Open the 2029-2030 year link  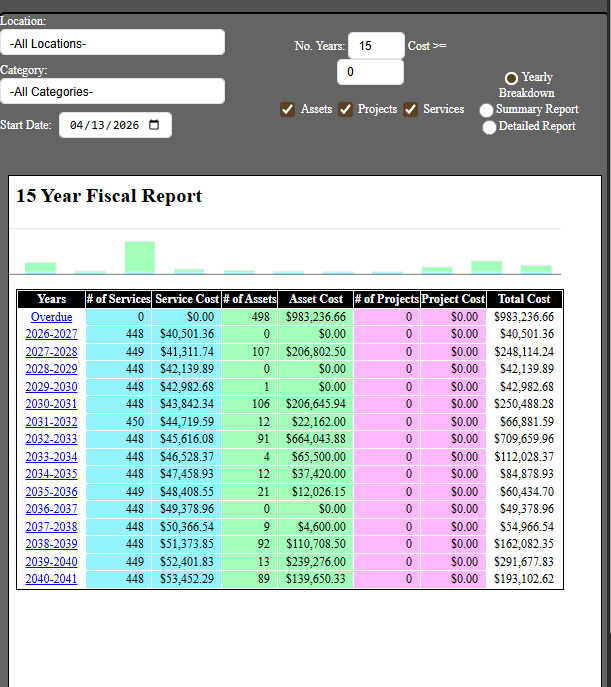click(51, 386)
